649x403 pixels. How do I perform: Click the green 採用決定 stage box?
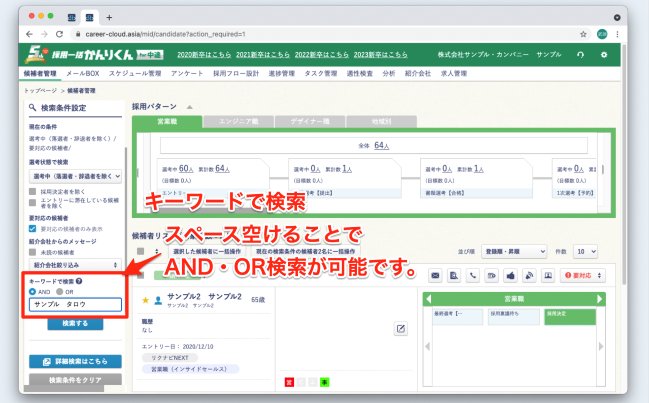point(570,317)
